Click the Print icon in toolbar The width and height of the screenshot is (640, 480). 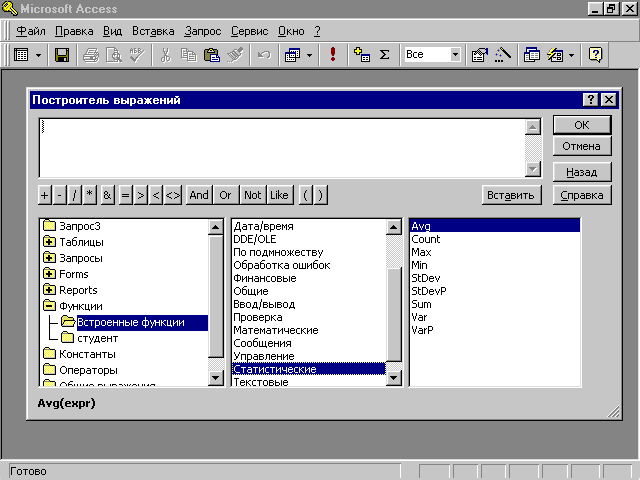pos(91,55)
